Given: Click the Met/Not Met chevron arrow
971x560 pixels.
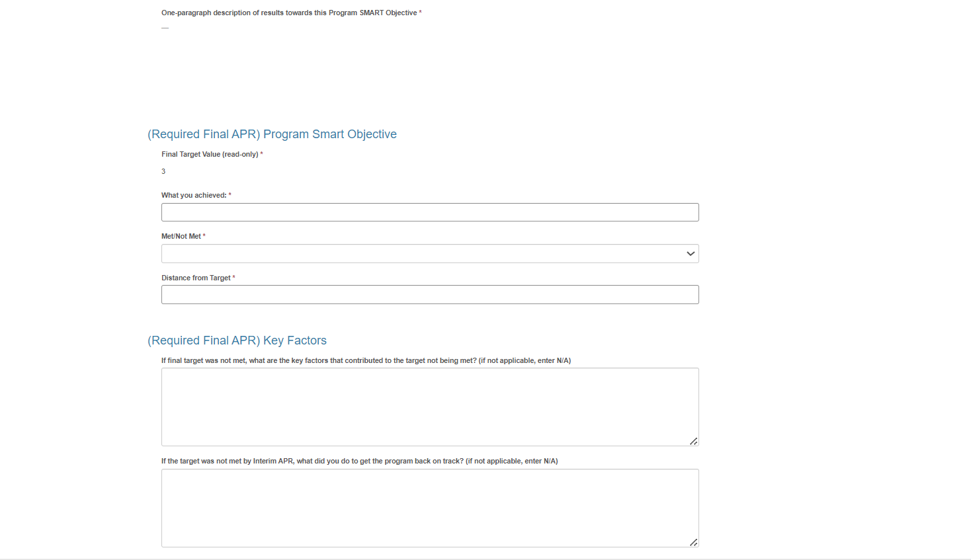Looking at the screenshot, I should 691,254.
